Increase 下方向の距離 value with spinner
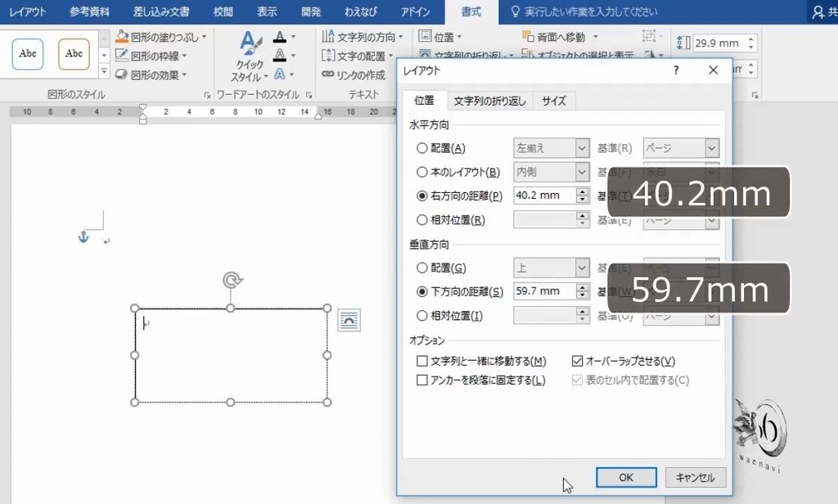Viewport: 838px width, 504px height. tap(583, 287)
